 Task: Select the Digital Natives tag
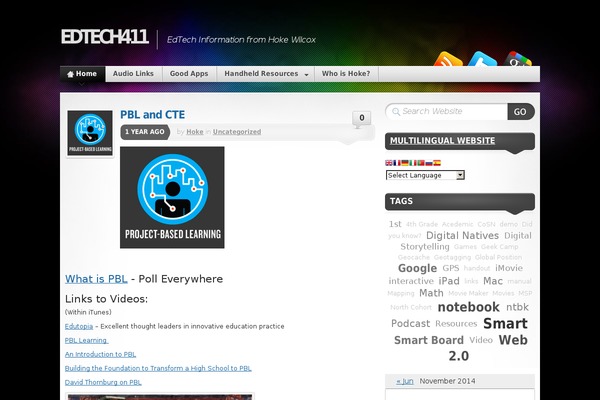tap(462, 235)
